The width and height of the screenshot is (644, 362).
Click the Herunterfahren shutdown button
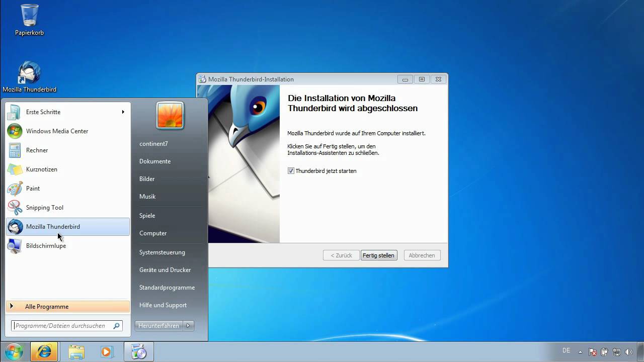[x=159, y=326]
